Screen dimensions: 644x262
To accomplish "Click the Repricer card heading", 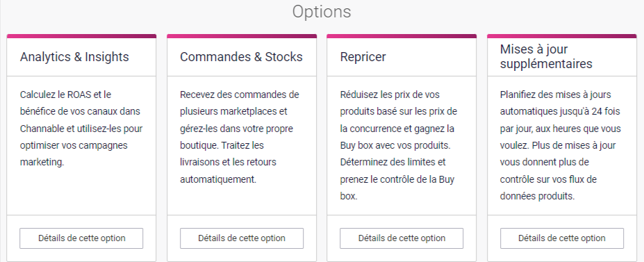I will coord(363,57).
